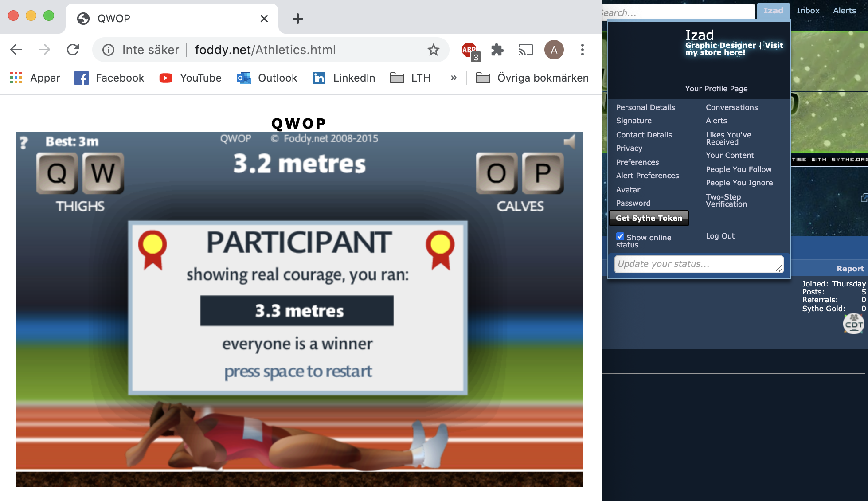Open the AdBlock Plus extension icon
The image size is (868, 501).
pos(470,51)
